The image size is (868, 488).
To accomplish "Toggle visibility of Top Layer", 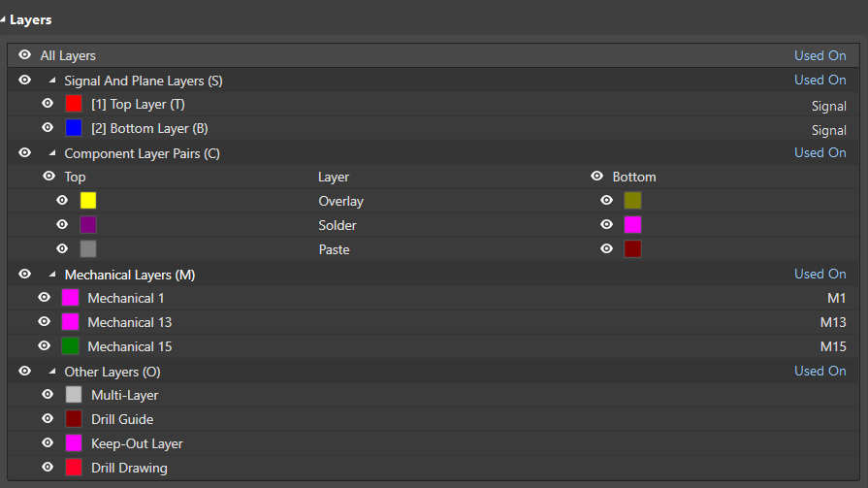I will tap(48, 104).
